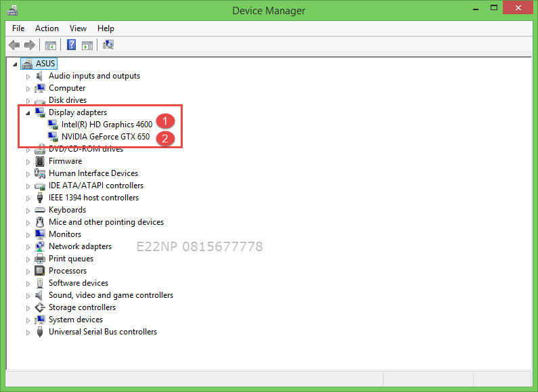This screenshot has height=392, width=538.
Task: Minimize the Device Manager window
Action: click(x=476, y=9)
